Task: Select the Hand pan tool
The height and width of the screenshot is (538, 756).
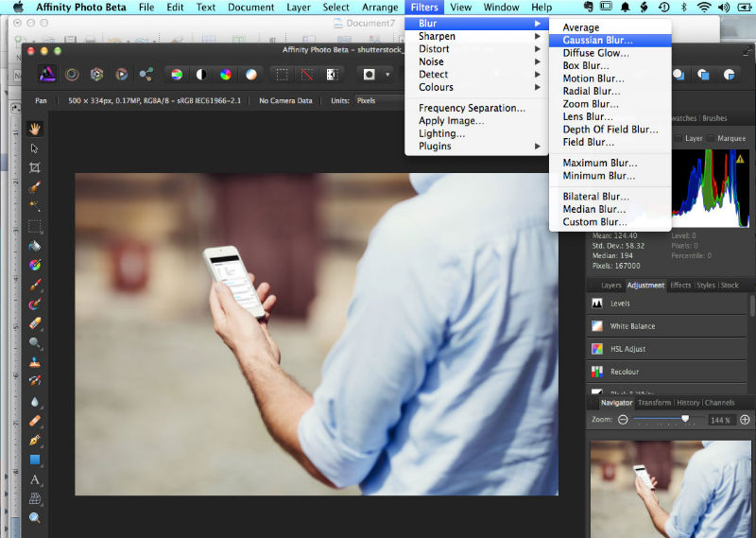Action: [35, 129]
